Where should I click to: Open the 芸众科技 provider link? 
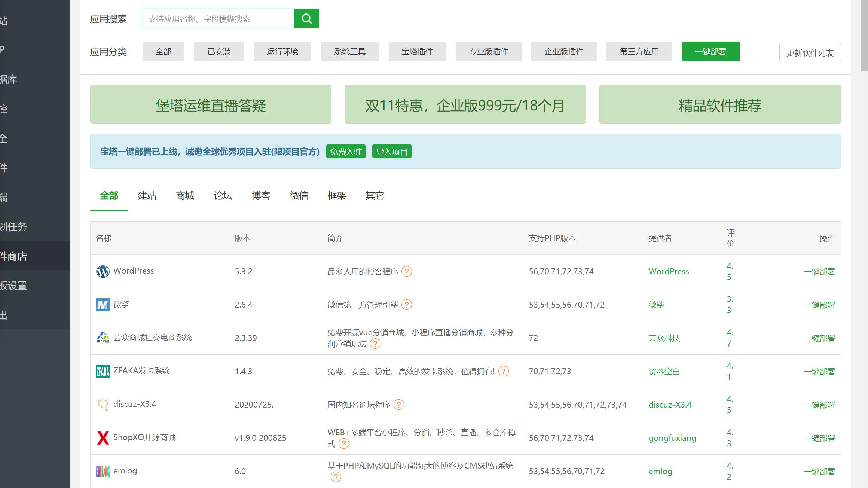pos(664,338)
